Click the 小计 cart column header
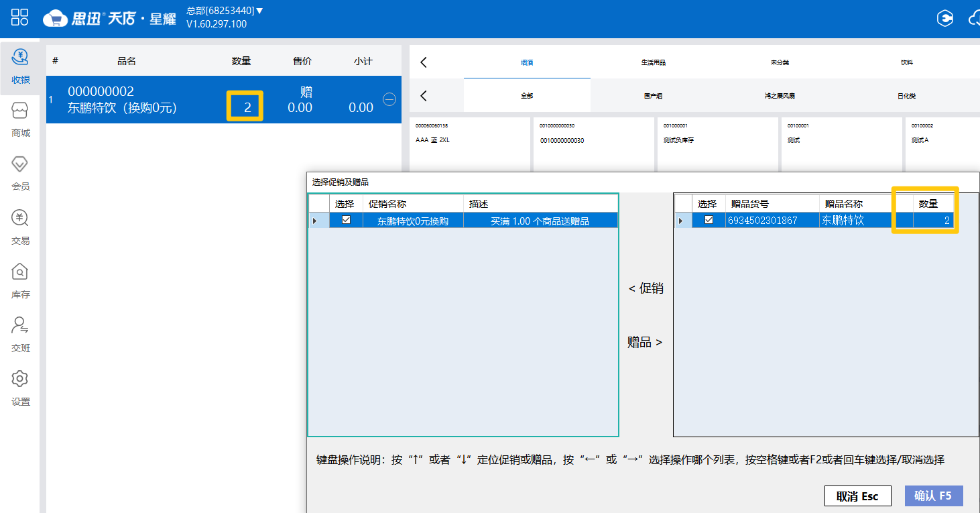This screenshot has width=980, height=513. tap(363, 61)
